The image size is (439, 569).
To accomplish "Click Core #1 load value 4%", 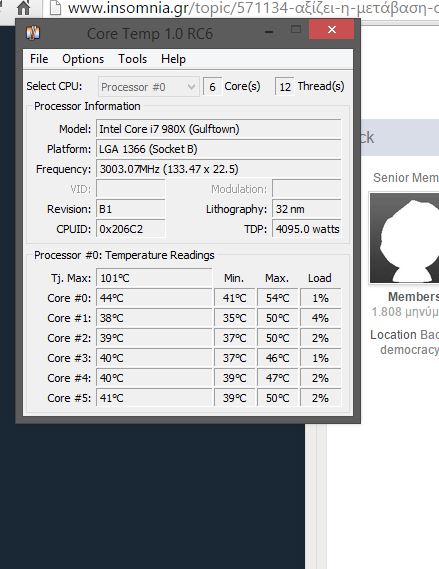I will click(x=320, y=318).
